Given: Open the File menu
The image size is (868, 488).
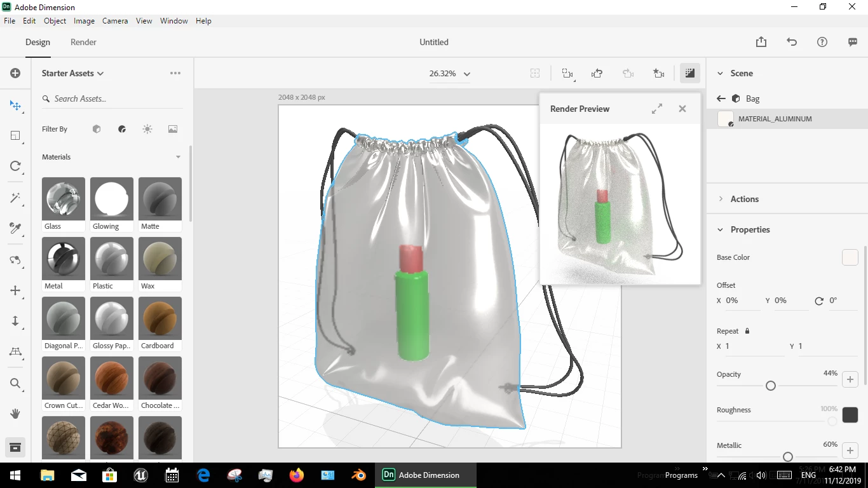Looking at the screenshot, I should click(10, 21).
